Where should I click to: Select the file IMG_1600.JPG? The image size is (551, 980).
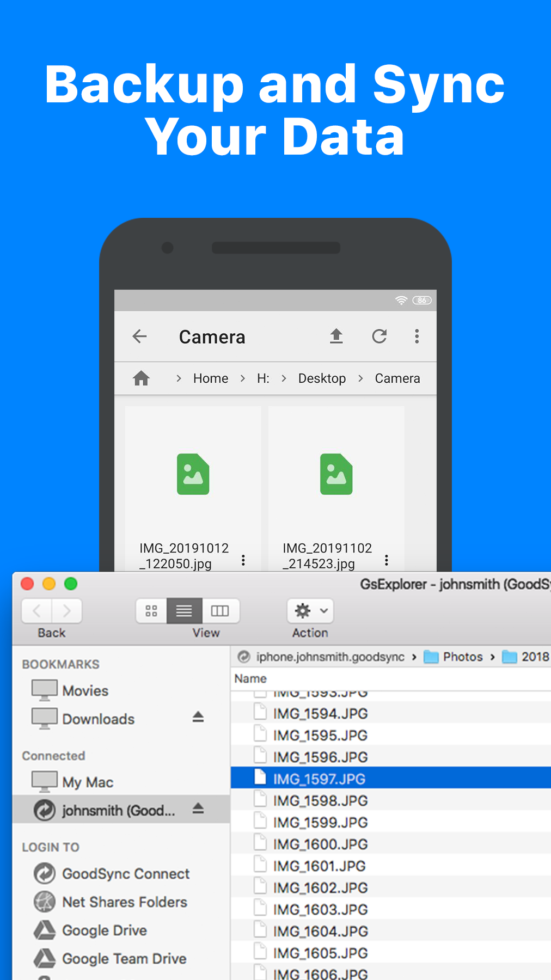[320, 844]
